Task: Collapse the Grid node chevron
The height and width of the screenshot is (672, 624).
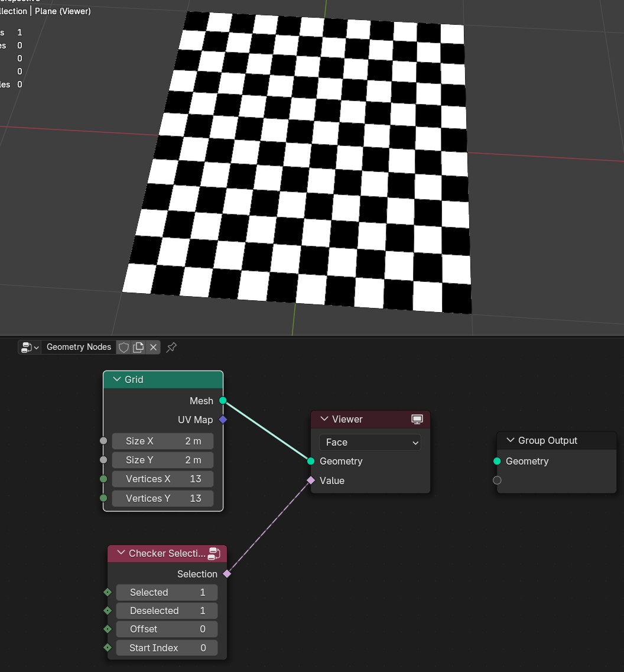Action: 116,379
